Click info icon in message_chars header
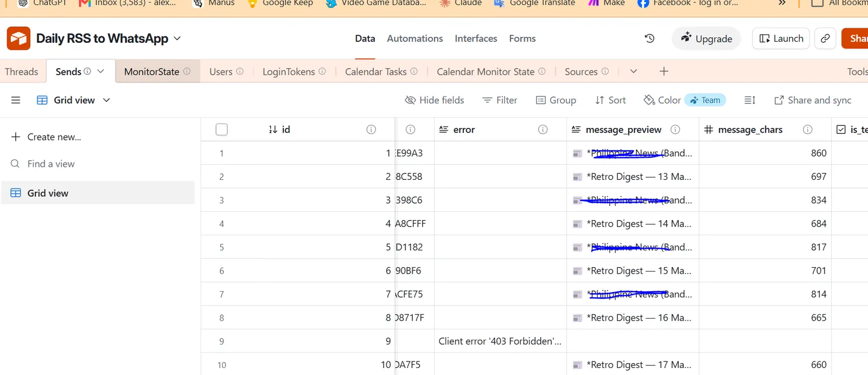 point(808,130)
